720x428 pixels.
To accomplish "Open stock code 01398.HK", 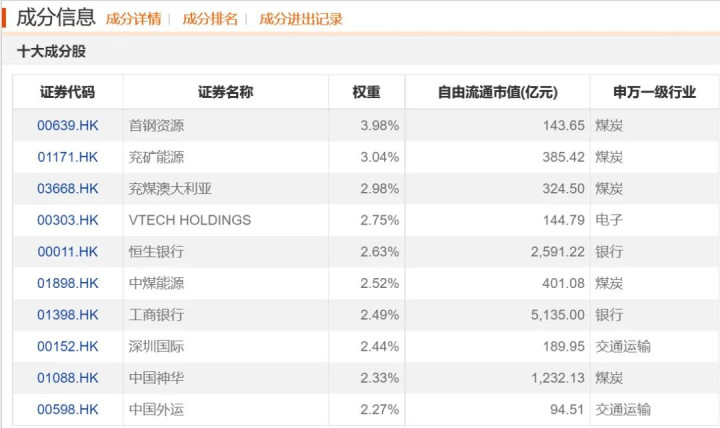I will tap(68, 314).
